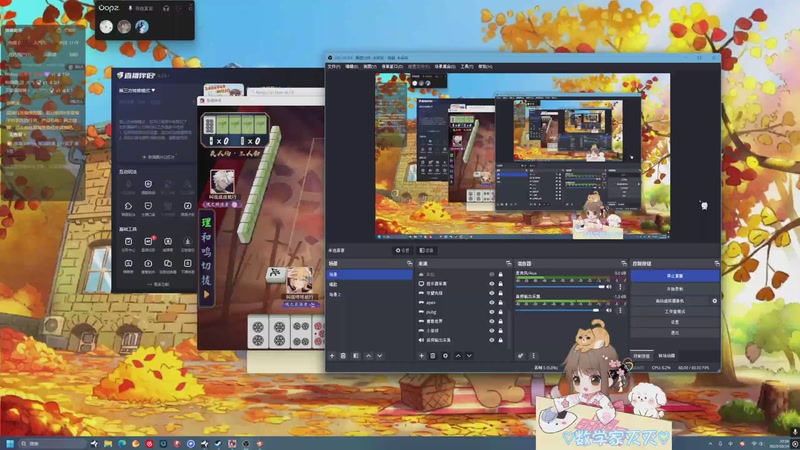
Task: Open scene filters icon in Scenes panel toolbar
Action: 356,356
